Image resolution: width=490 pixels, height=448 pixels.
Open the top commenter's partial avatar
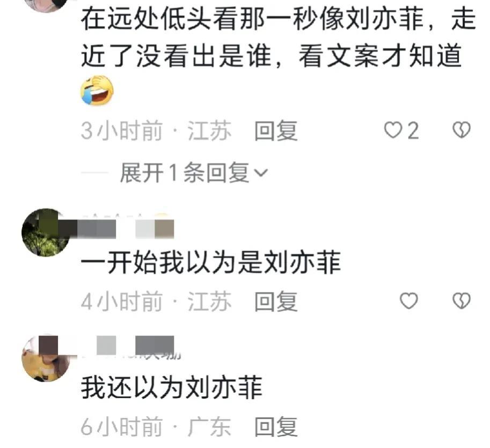(x=46, y=5)
